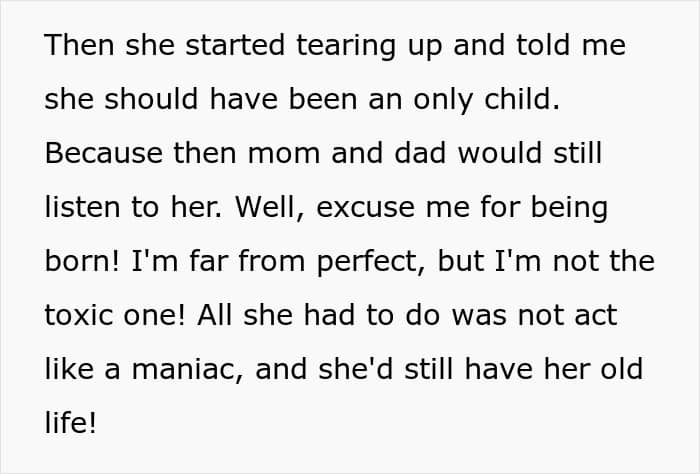This screenshot has height=474, width=700.
Task: Click the word "Then" opening the paragraph
Action: click(73, 46)
